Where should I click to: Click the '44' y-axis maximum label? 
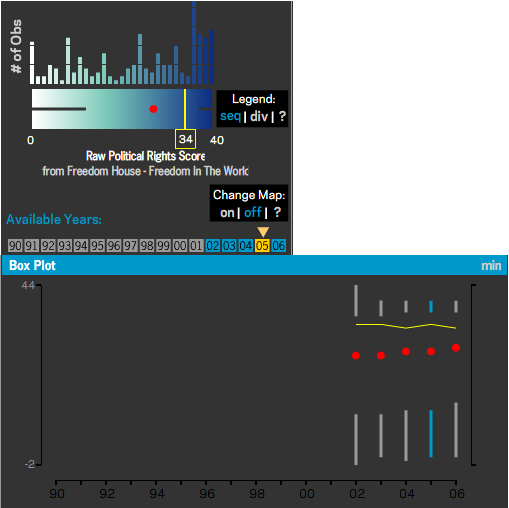tap(28, 285)
